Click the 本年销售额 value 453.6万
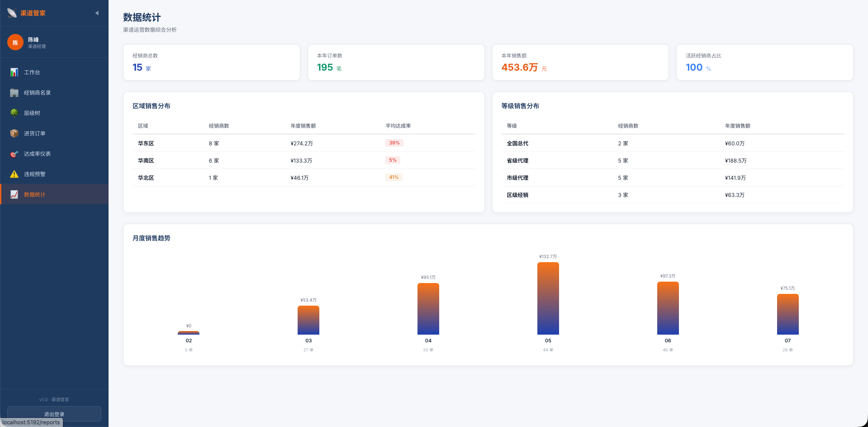 point(520,67)
